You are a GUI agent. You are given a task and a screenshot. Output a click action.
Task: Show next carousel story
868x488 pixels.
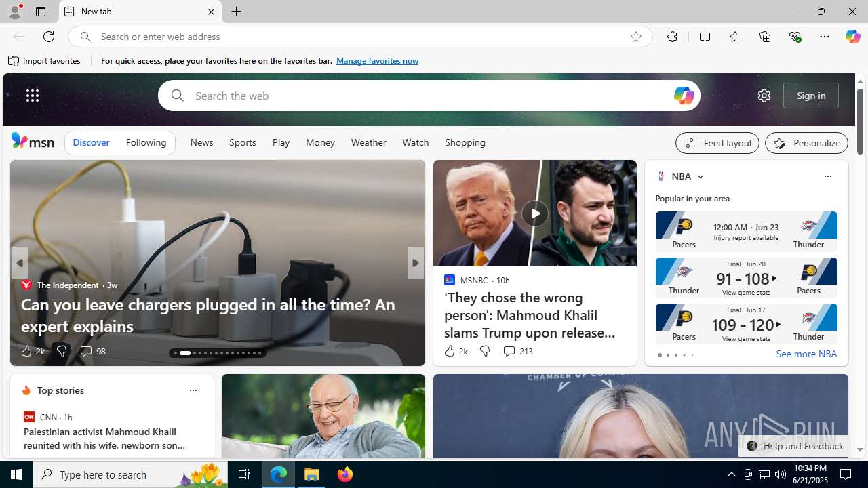tap(415, 263)
